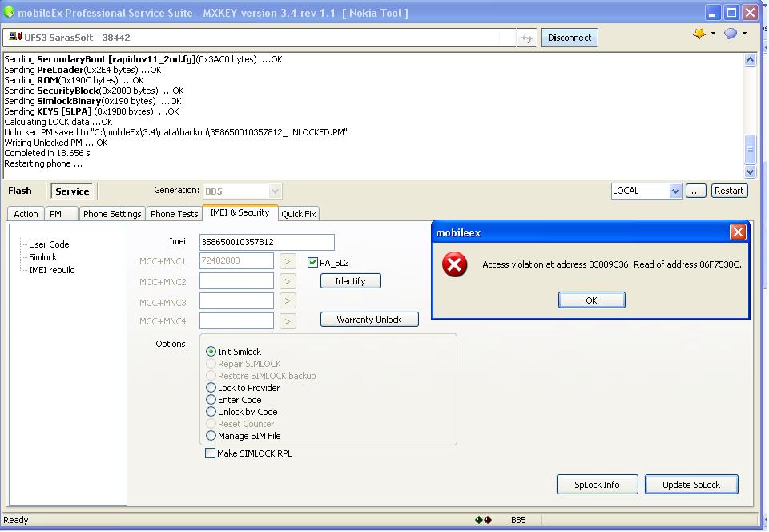Image resolution: width=769 pixels, height=532 pixels.
Task: Click the SpLock Info button
Action: pyautogui.click(x=597, y=485)
